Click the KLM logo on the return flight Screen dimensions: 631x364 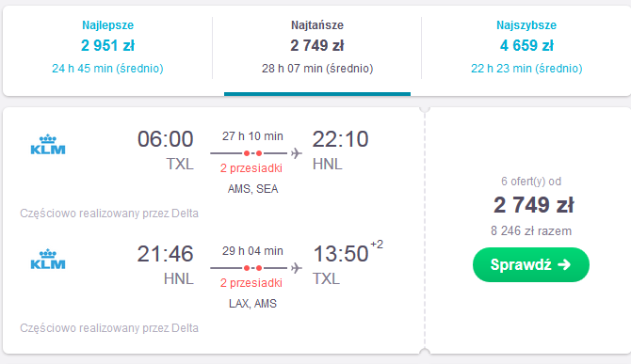(x=48, y=260)
